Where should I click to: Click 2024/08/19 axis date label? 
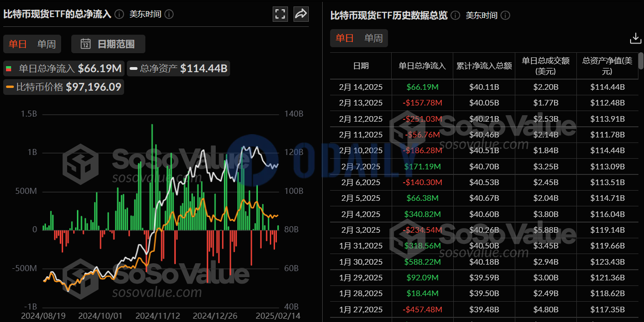coord(43,315)
